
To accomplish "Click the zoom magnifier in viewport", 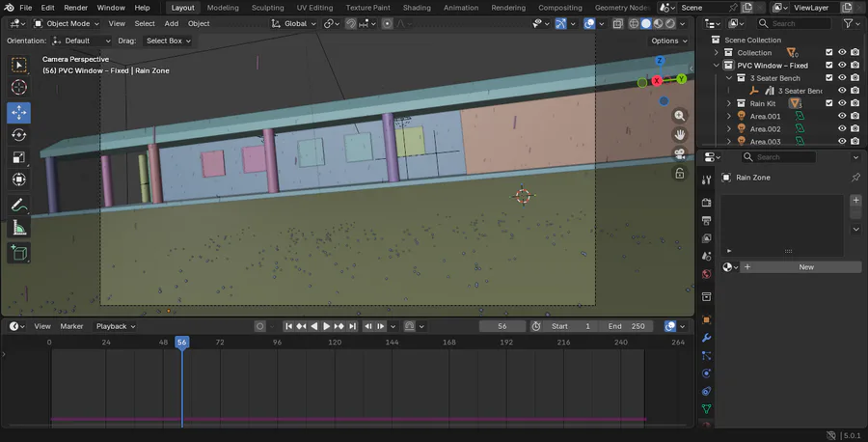I will [680, 116].
